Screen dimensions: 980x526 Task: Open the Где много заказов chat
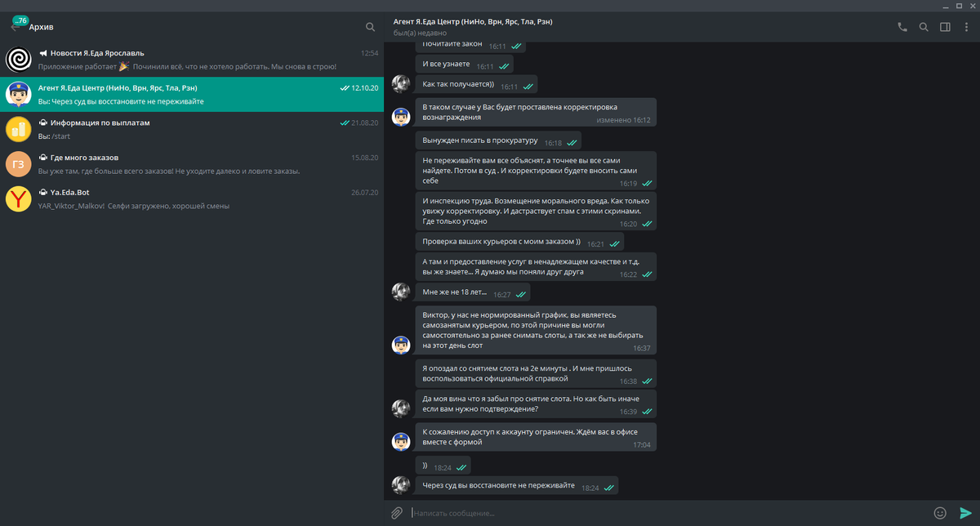192,163
